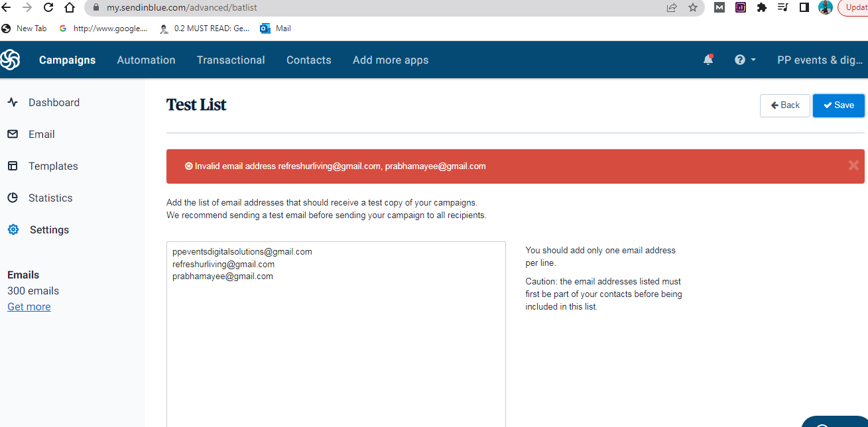Click the Statistics clock icon

click(13, 198)
